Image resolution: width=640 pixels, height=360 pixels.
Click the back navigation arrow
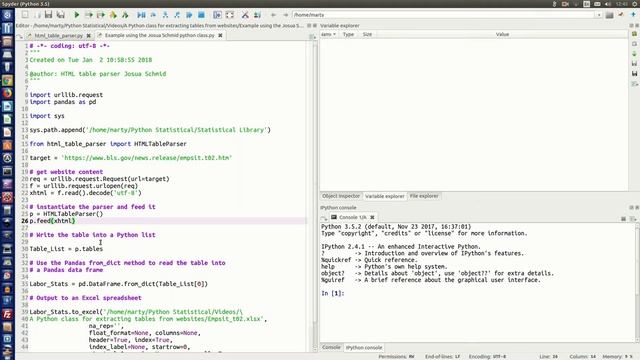273,15
